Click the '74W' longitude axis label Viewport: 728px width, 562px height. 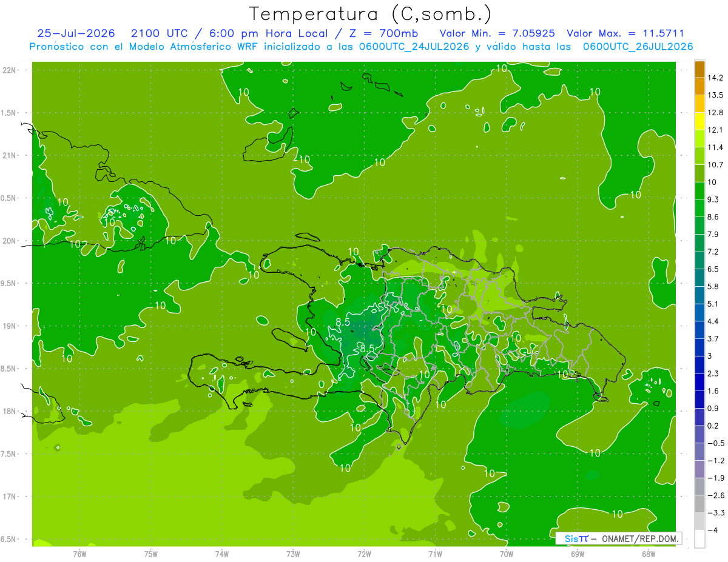pos(222,554)
